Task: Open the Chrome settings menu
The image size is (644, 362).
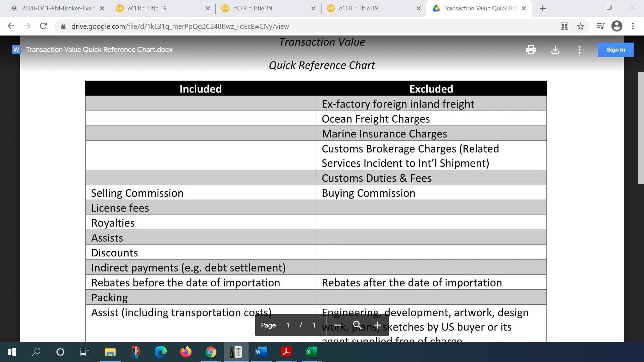Action: (x=633, y=26)
